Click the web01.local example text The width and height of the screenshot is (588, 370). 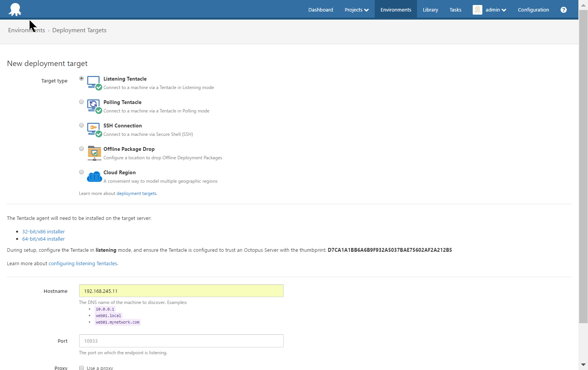click(x=108, y=316)
